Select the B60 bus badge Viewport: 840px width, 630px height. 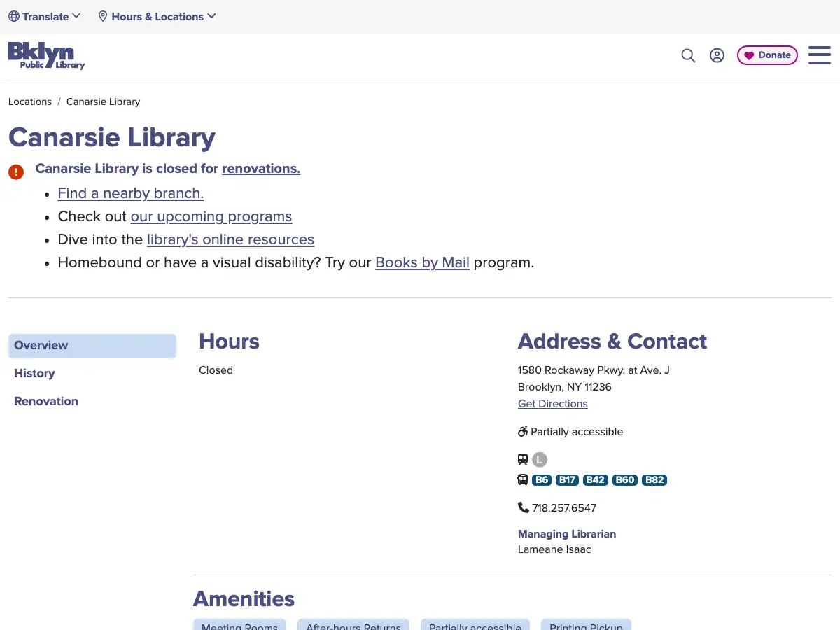click(x=625, y=480)
